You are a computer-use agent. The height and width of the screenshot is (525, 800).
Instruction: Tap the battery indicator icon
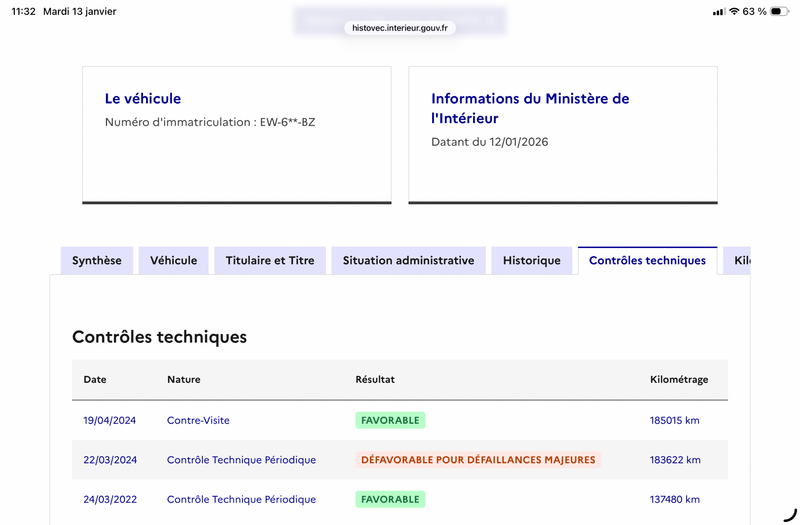point(780,11)
